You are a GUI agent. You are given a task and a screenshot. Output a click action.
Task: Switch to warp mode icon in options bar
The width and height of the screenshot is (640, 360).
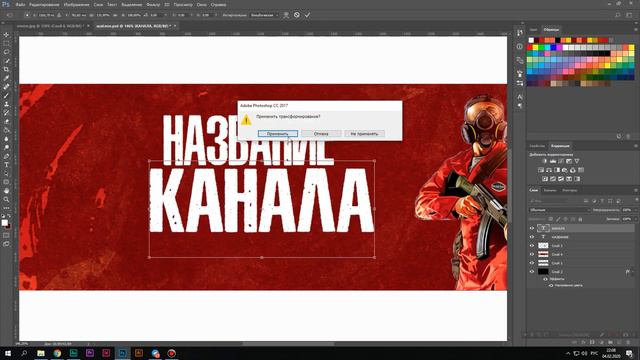point(286,15)
